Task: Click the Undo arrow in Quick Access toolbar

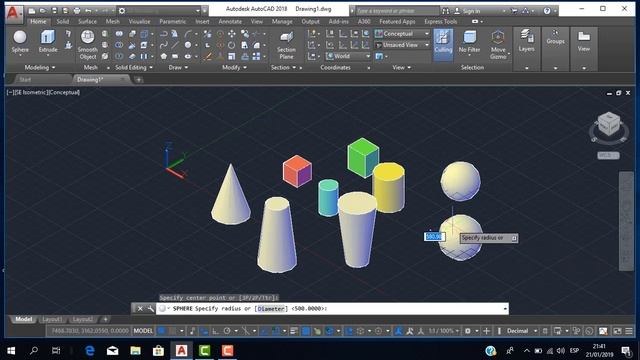Action: coord(88,11)
